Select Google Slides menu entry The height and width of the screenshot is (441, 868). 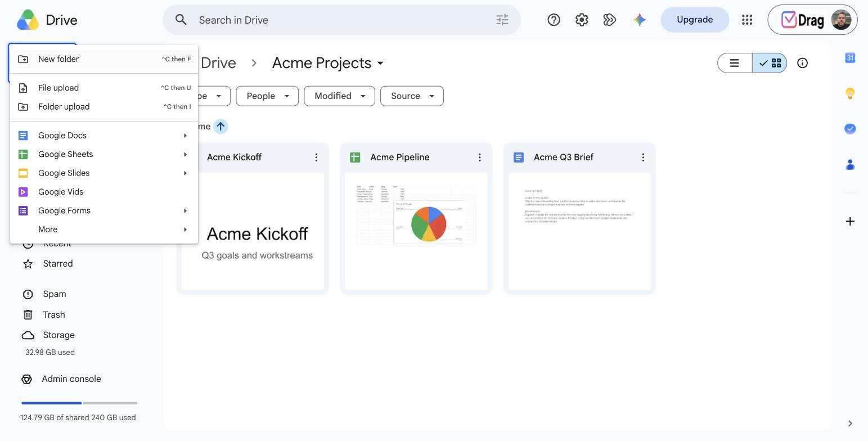pos(104,173)
